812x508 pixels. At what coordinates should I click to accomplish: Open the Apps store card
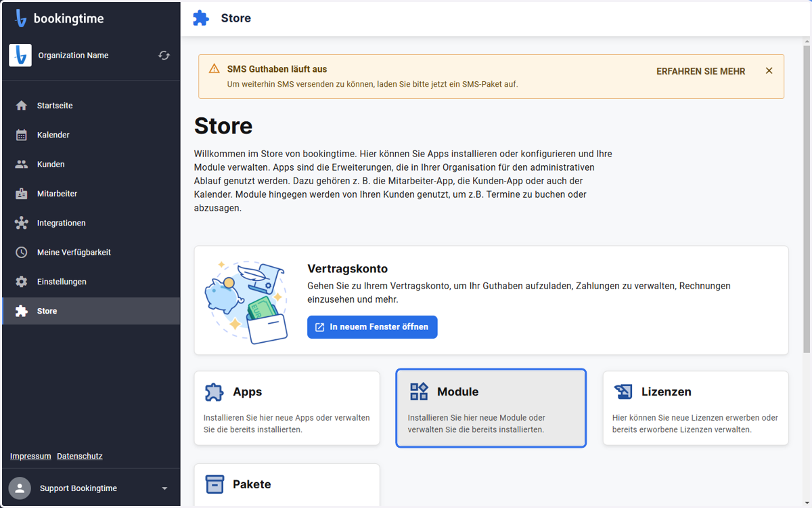(x=287, y=408)
